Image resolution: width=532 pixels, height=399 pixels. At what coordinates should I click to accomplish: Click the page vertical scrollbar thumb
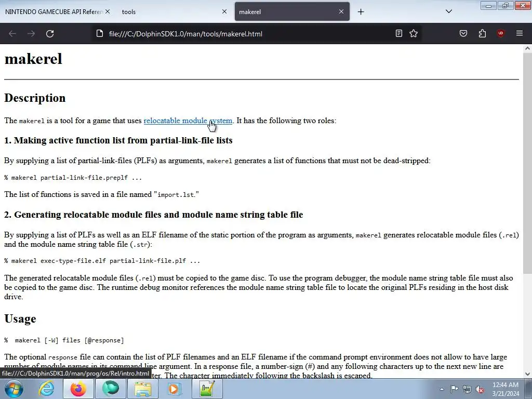coord(527,163)
